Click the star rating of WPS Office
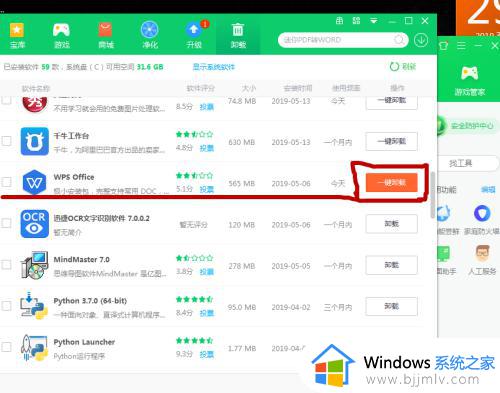This screenshot has height=393, width=500. click(x=194, y=175)
